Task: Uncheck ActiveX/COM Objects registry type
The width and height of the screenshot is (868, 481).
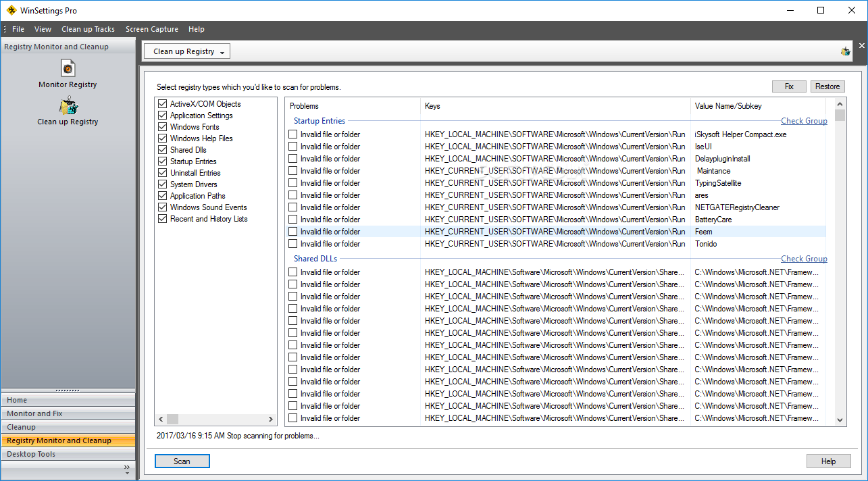Action: tap(162, 104)
